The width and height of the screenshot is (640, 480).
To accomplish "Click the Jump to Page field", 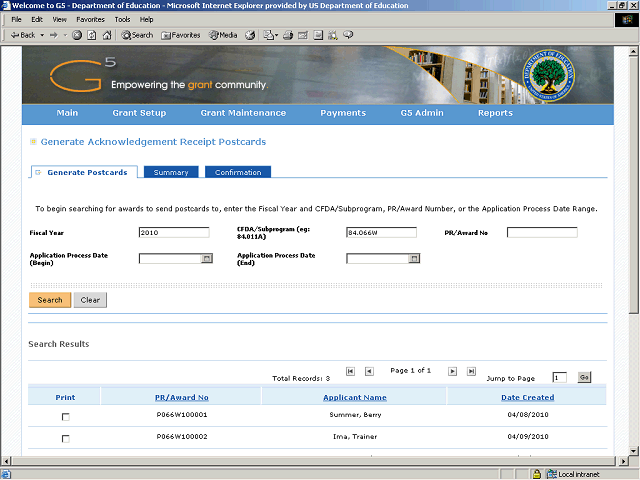I will pos(559,378).
